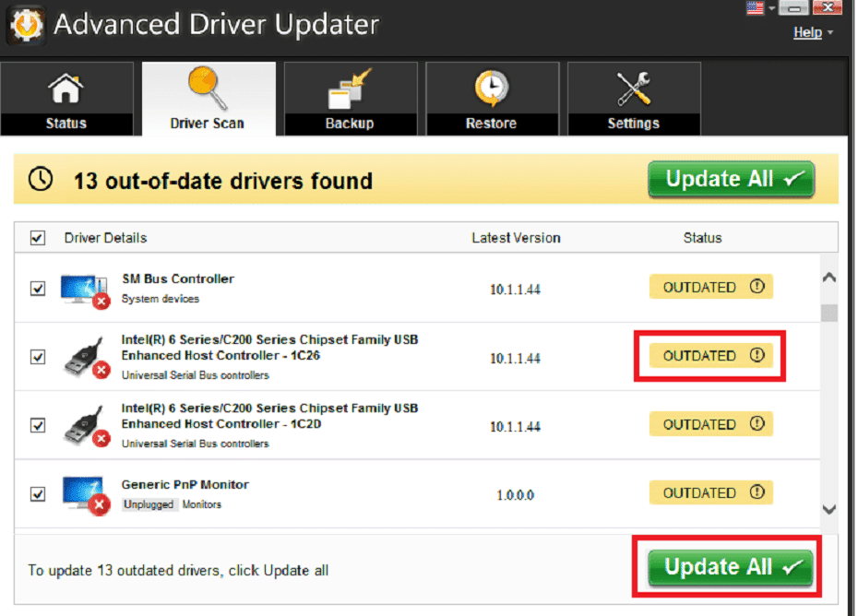This screenshot has height=616, width=858.
Task: Click the US flag language icon
Action: [x=755, y=8]
